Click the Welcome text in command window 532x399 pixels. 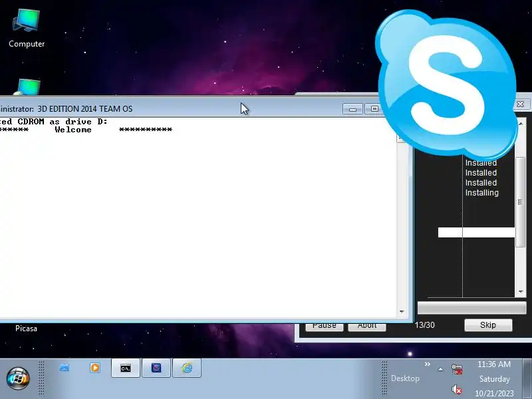click(x=73, y=130)
